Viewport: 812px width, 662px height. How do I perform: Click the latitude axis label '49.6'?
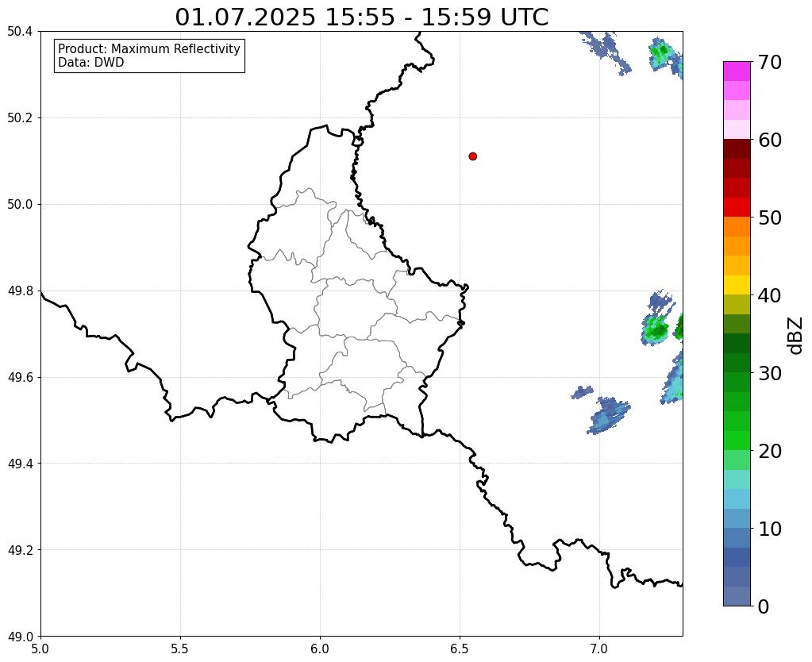(20, 378)
